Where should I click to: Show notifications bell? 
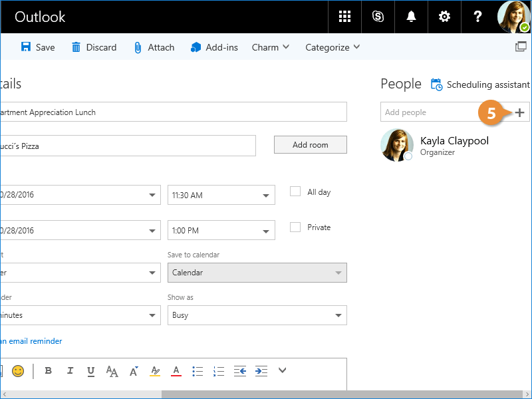[411, 17]
